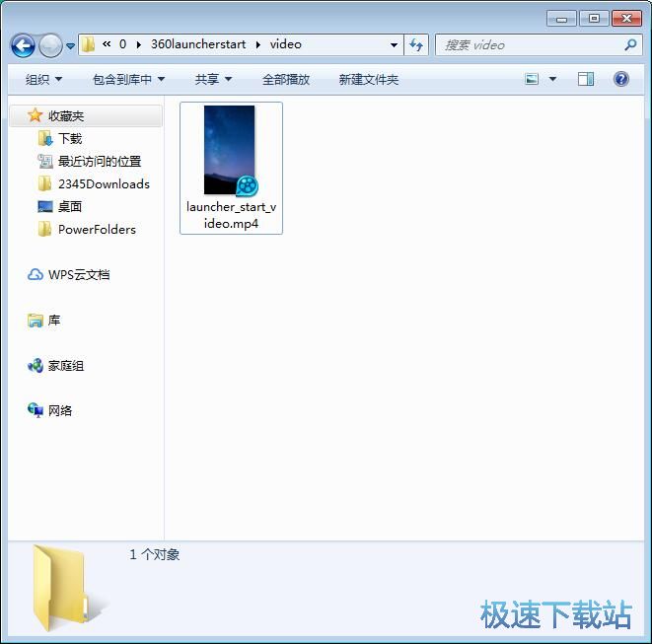The height and width of the screenshot is (644, 652).
Task: Navigate to 360launcherstart breadcrumb
Action: point(198,44)
